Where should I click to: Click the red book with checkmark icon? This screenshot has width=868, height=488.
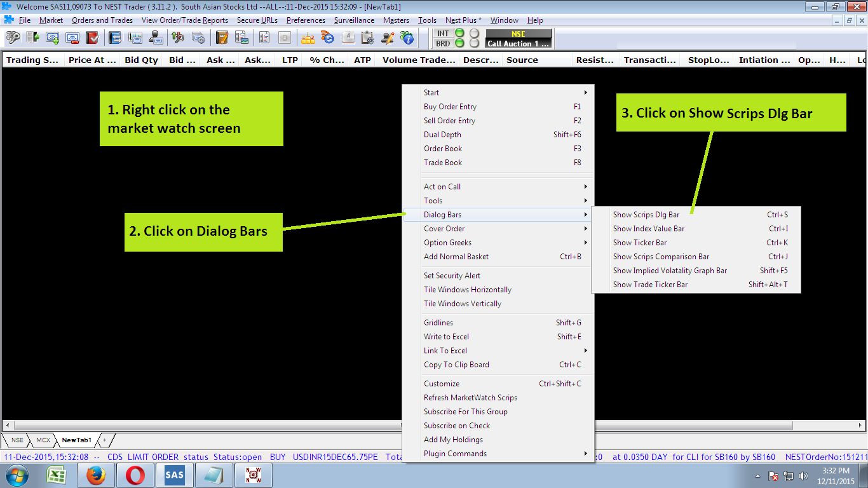tap(93, 38)
